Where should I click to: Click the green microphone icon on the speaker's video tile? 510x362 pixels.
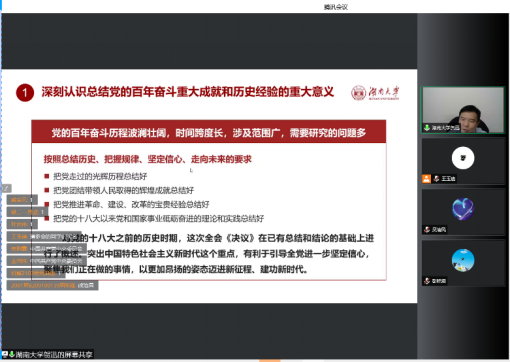coord(427,128)
